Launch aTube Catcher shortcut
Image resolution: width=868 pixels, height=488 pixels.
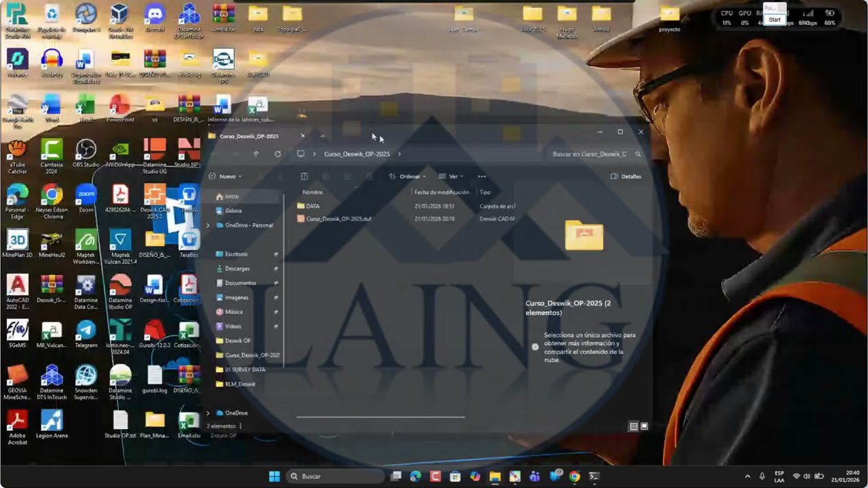[x=17, y=157]
